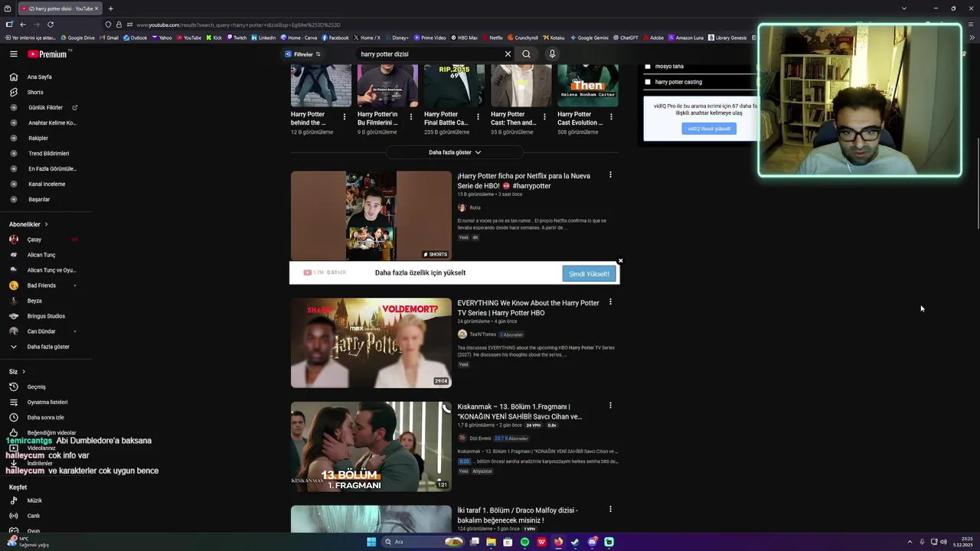The width and height of the screenshot is (980, 551).
Task: Open Oynatma listeleri icon
Action: point(14,403)
